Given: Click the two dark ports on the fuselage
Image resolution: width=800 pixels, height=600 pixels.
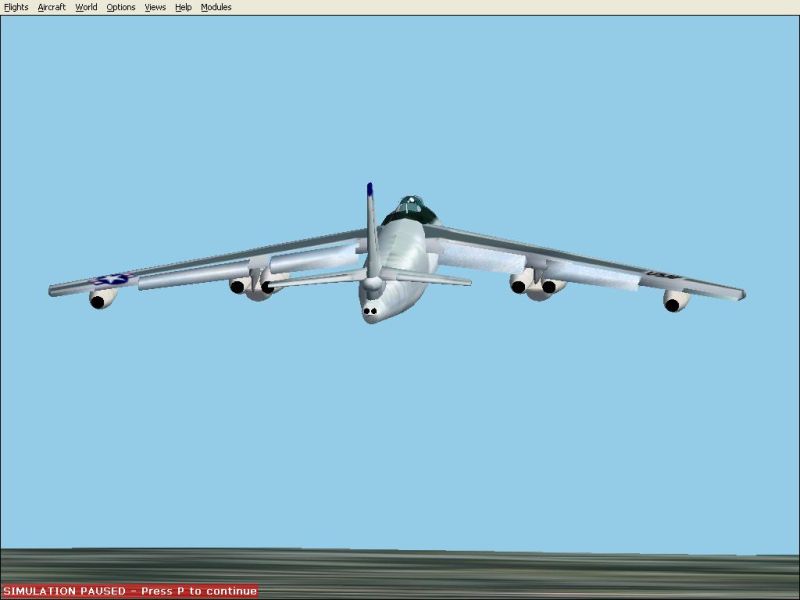Looking at the screenshot, I should [372, 311].
